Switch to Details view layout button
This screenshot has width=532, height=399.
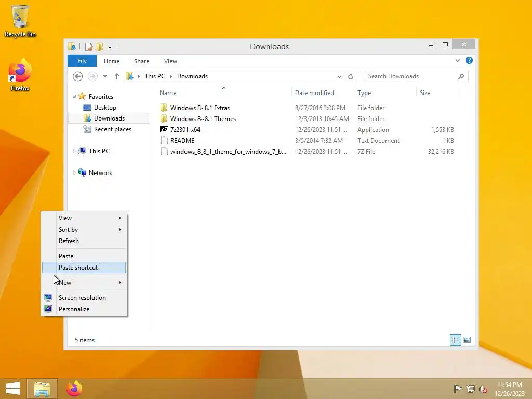click(x=455, y=340)
